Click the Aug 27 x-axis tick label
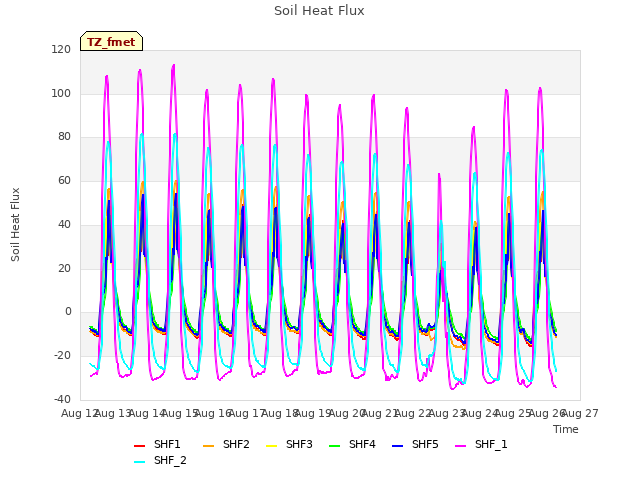This screenshot has height=480, width=640. [582, 413]
